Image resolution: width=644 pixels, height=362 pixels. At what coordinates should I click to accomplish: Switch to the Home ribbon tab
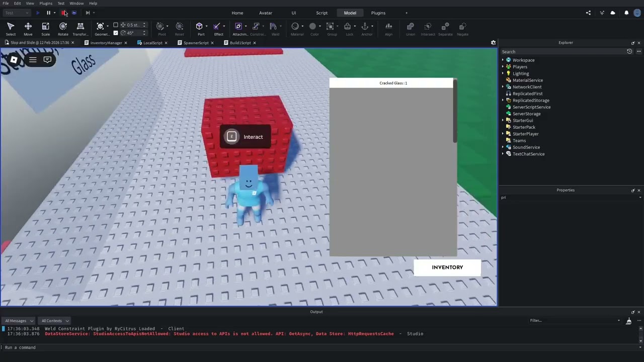pyautogui.click(x=237, y=13)
